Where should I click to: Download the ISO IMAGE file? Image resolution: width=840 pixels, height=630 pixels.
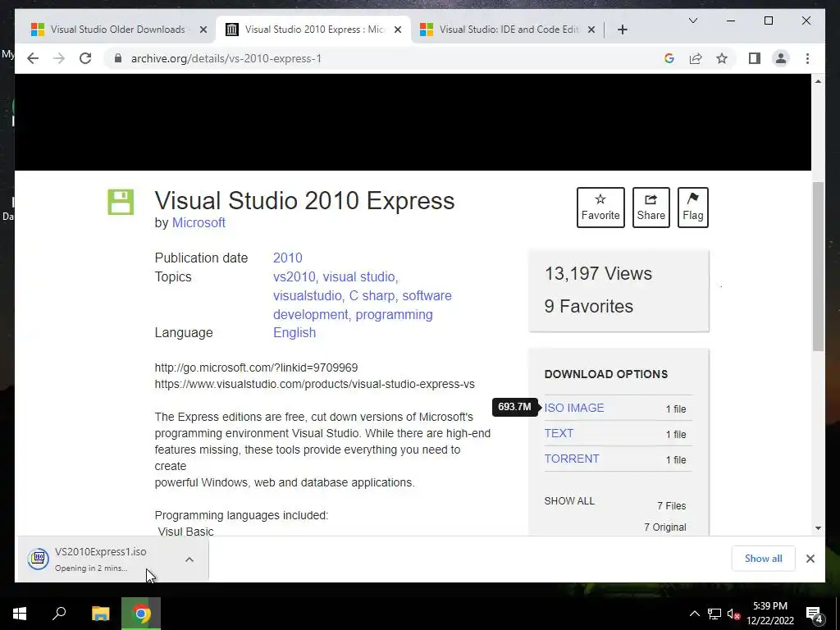point(573,408)
